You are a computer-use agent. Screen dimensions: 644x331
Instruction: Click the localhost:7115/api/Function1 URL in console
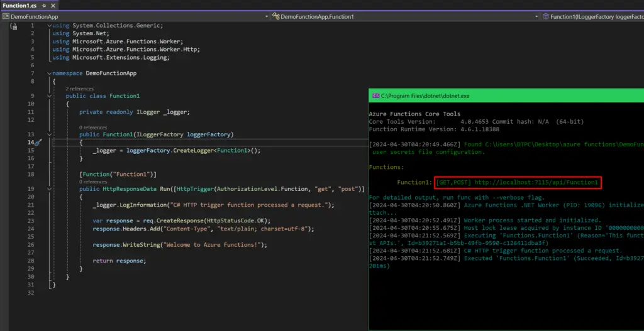pyautogui.click(x=536, y=182)
